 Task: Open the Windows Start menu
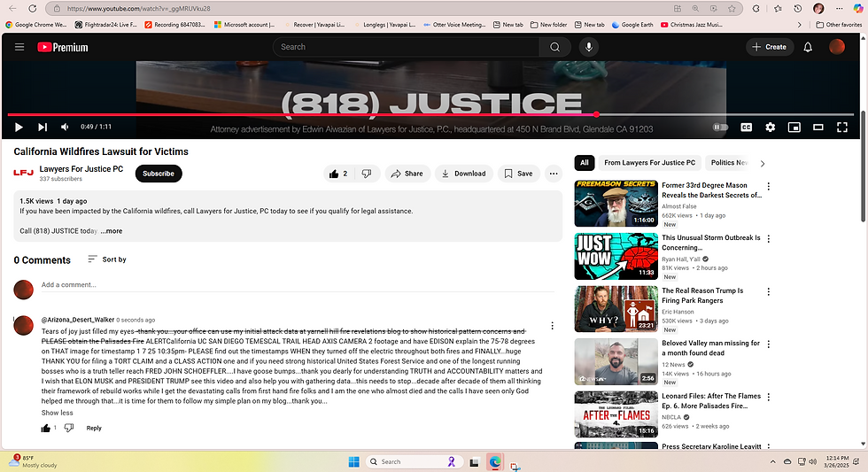pyautogui.click(x=353, y=461)
